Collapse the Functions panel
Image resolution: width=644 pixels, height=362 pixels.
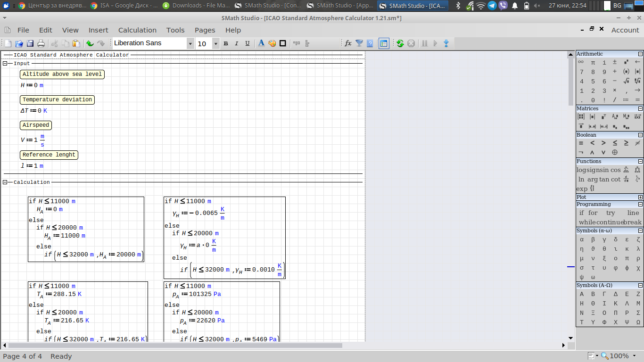(x=640, y=162)
